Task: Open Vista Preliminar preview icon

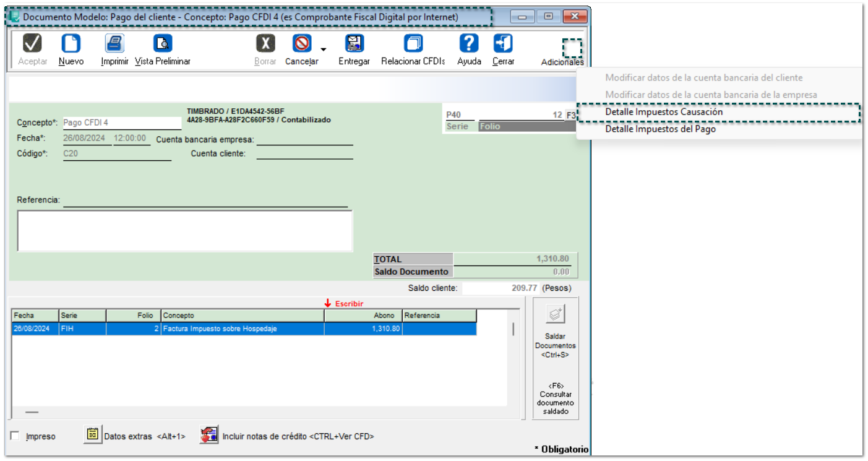Action: (163, 44)
